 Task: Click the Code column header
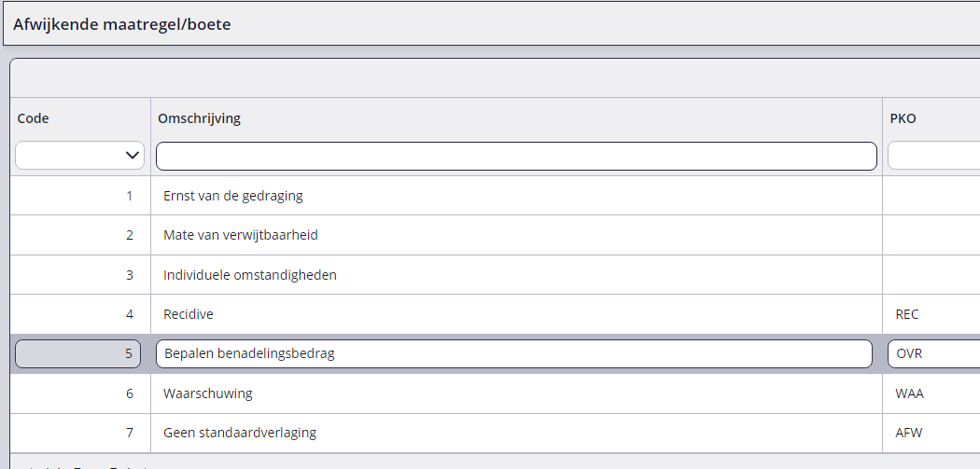(x=33, y=118)
